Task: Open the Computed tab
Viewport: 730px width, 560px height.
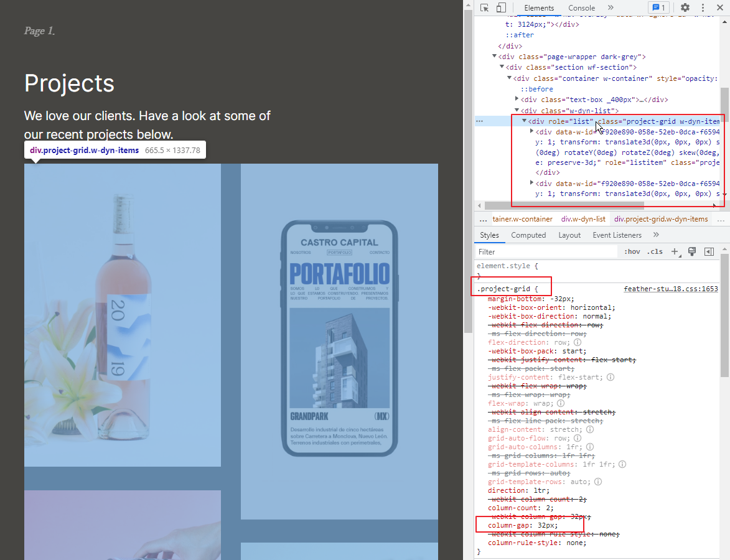Action: coord(528,235)
